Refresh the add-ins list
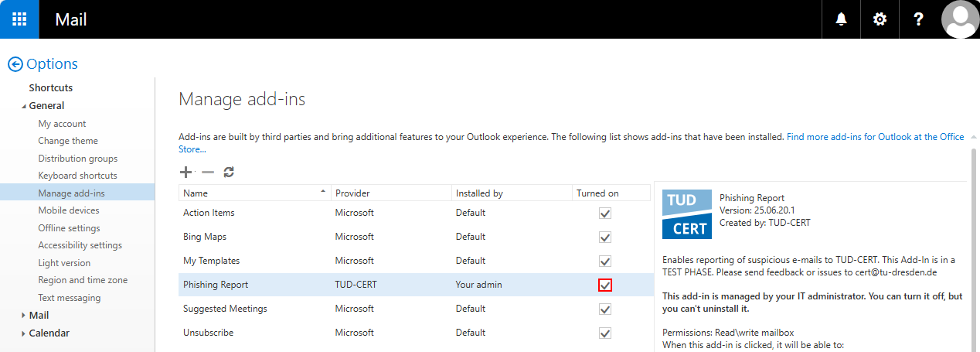Viewport: 980px width, 352px height. pos(229,172)
